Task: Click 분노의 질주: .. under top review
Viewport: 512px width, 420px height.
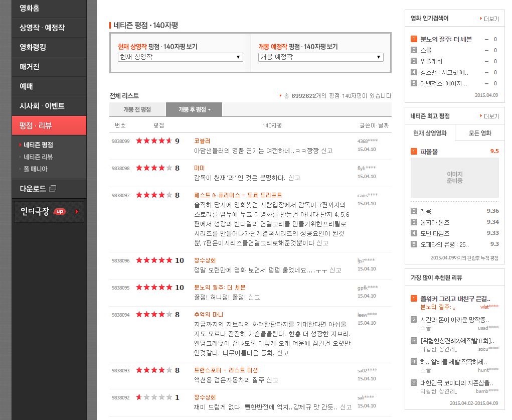Action: click(438, 307)
